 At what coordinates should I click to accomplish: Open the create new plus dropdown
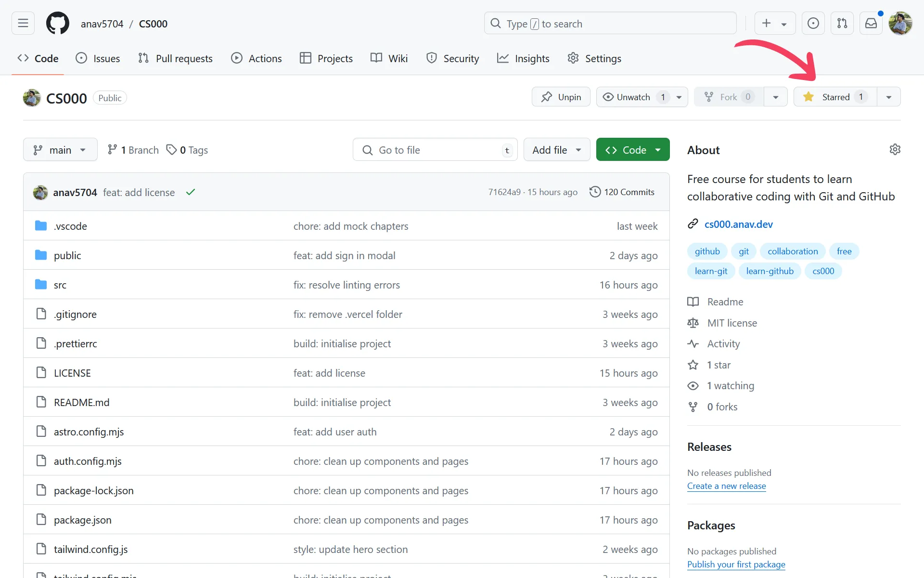[x=775, y=23]
